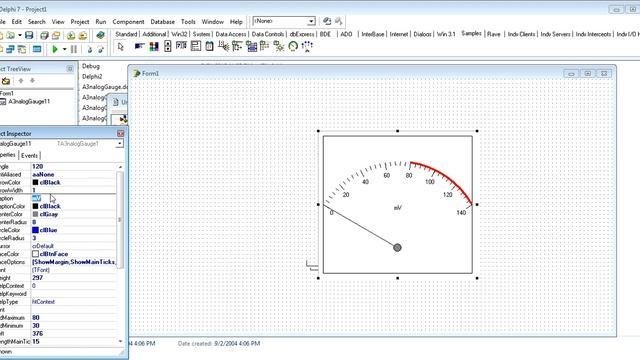The image size is (640, 360).
Task: Select A3nalogGauge11 in Object TreeView
Action: (29, 102)
